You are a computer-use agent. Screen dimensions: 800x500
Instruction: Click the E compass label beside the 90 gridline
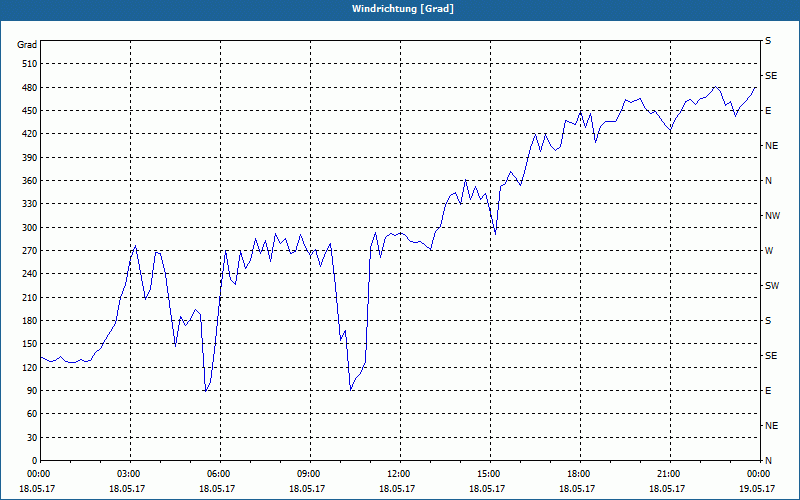pyautogui.click(x=768, y=390)
